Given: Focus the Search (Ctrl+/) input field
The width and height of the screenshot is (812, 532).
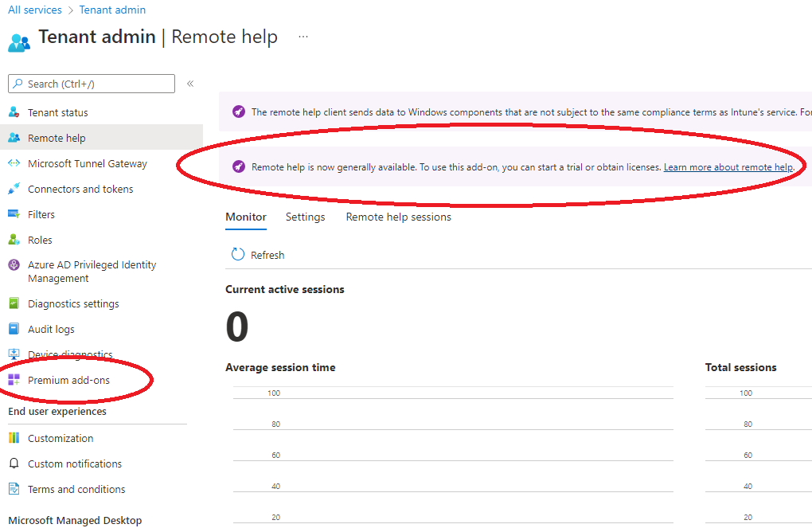Looking at the screenshot, I should [x=92, y=84].
